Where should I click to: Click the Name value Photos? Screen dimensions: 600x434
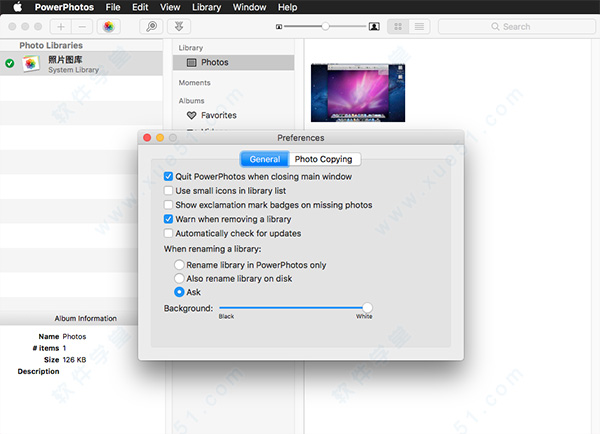pyautogui.click(x=74, y=336)
